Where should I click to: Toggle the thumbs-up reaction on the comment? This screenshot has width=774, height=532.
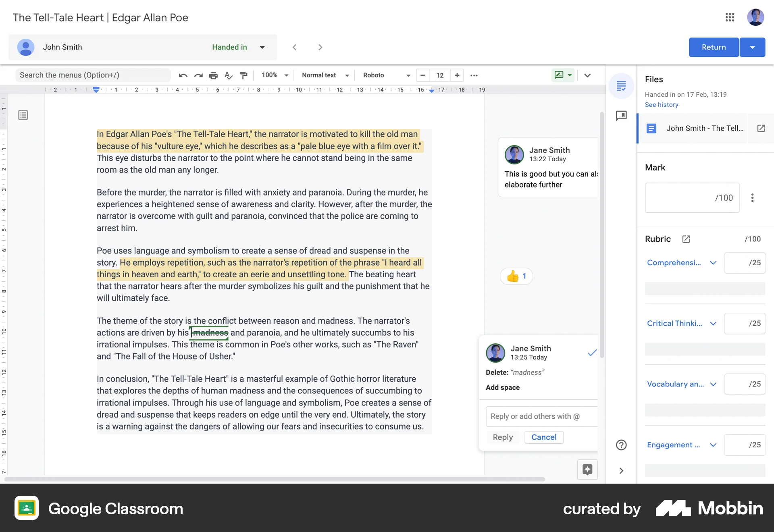coord(516,276)
